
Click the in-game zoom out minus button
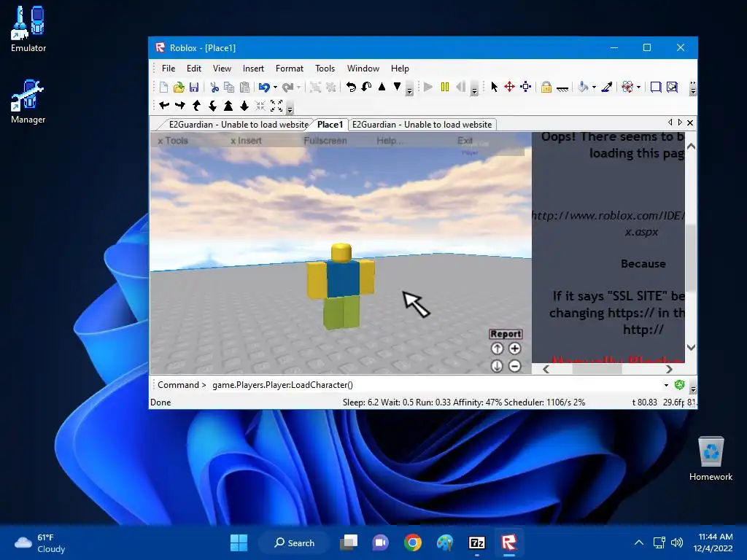(x=514, y=366)
